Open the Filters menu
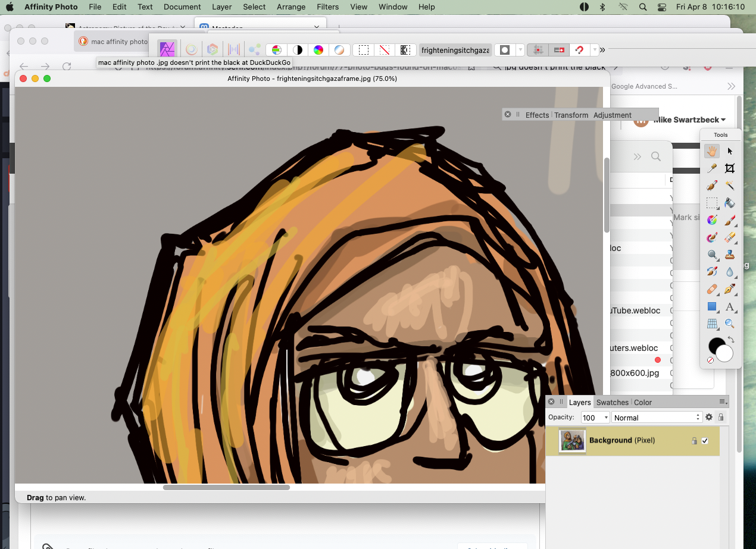The width and height of the screenshot is (756, 549). point(327,7)
